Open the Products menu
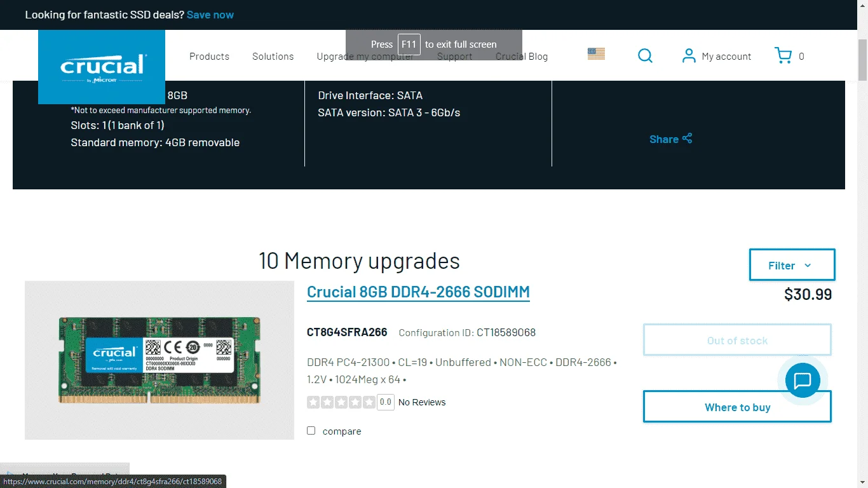The image size is (868, 488). pos(209,57)
